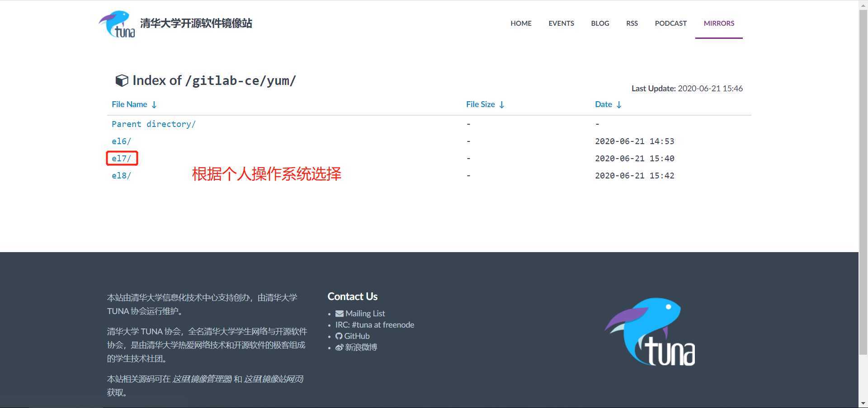Open the 新浪微博 link
Screen dimensions: 868x408
point(361,347)
